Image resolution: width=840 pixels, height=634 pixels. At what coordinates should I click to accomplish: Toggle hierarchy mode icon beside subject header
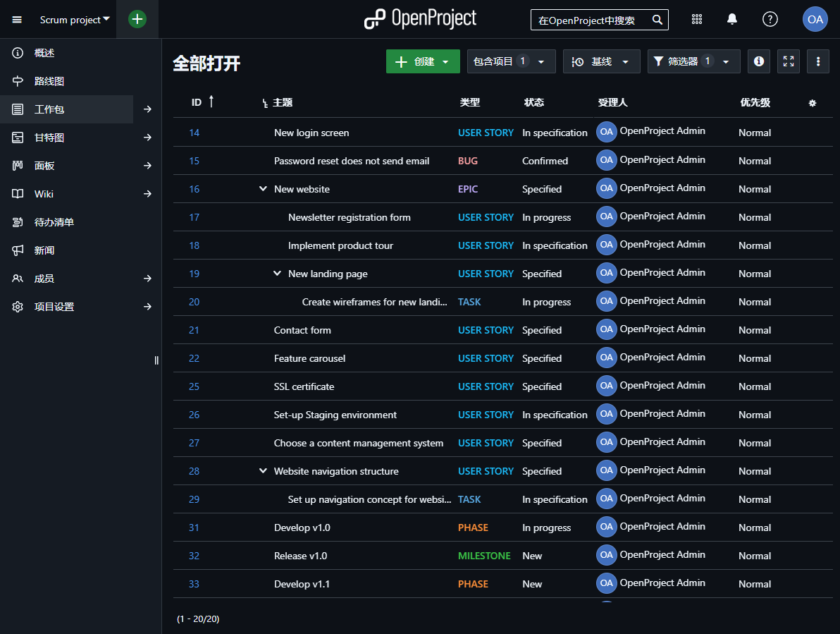click(265, 103)
